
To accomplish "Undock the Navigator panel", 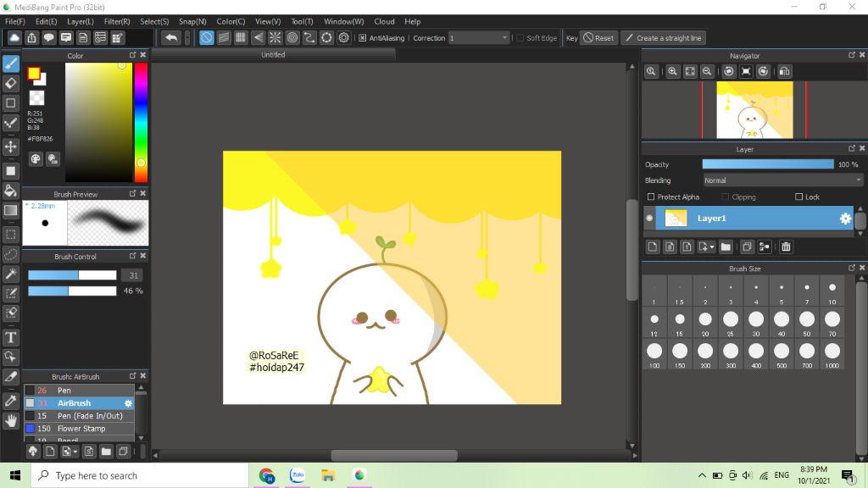I will [851, 55].
